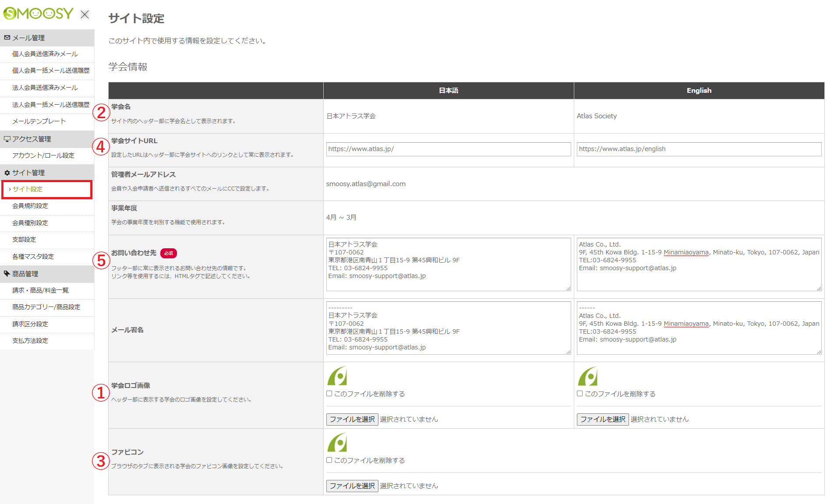
Task: Open 法人会員送信済みメール
Action: [x=47, y=88]
